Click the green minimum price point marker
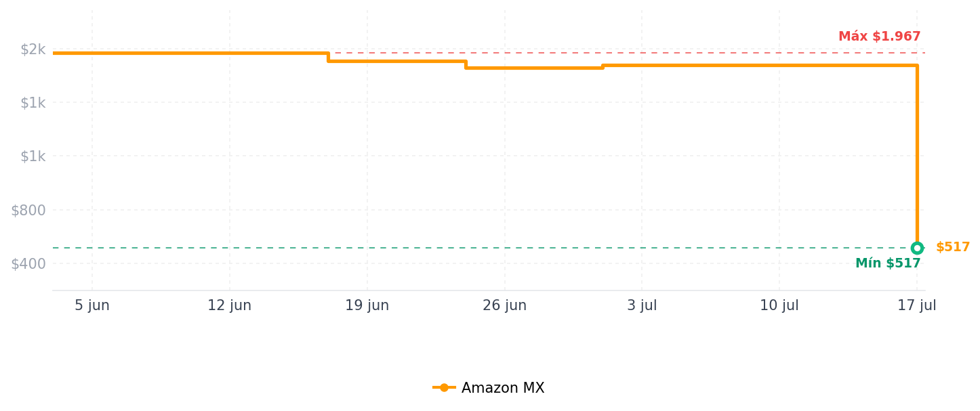 pyautogui.click(x=917, y=248)
